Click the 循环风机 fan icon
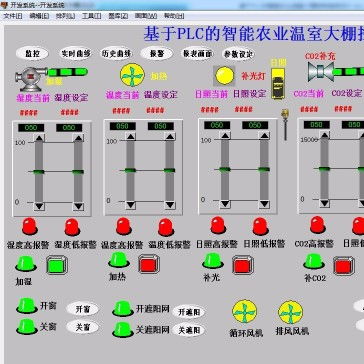This screenshot has height=364, width=364. (244, 311)
